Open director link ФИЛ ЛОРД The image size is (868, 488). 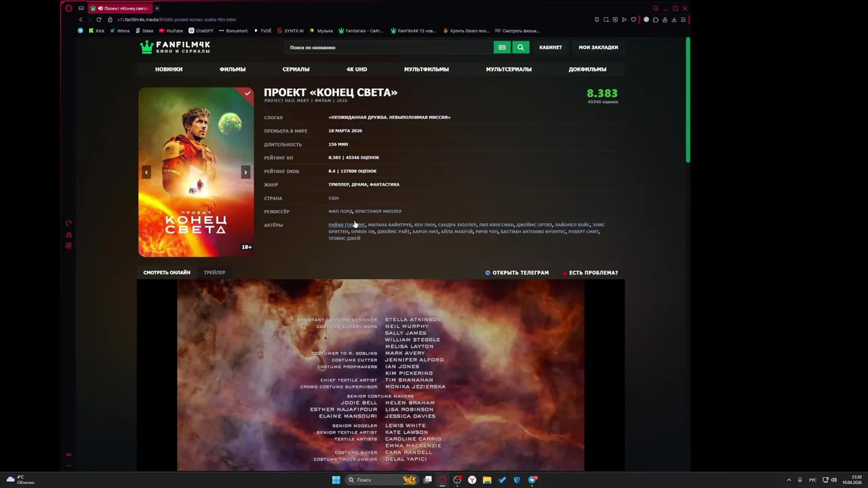pos(340,211)
